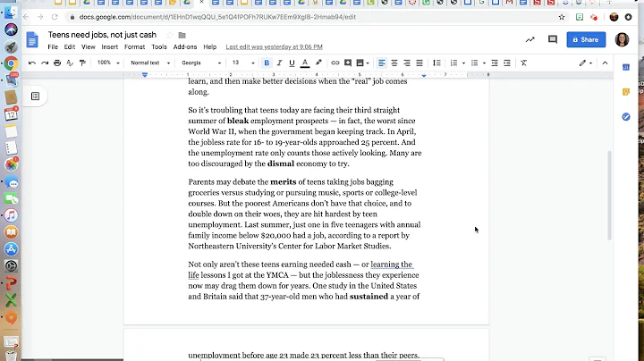The height and width of the screenshot is (361, 644).
Task: Open the Tools menu
Action: (159, 46)
